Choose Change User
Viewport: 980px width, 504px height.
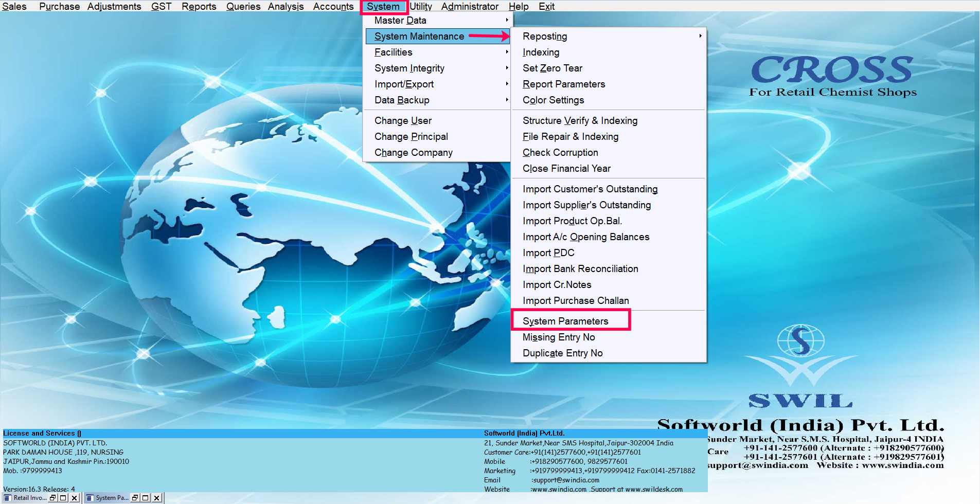[x=437, y=120]
